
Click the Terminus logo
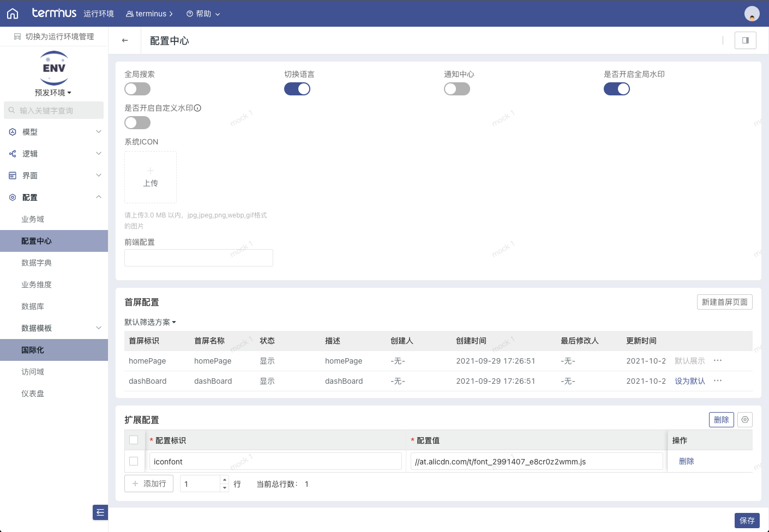54,13
